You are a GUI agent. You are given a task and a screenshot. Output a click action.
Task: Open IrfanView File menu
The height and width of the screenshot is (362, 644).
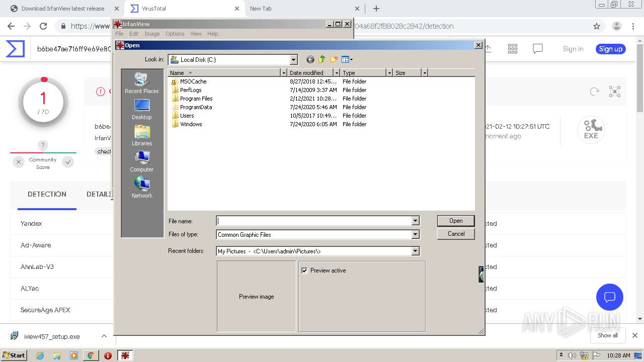pos(119,34)
